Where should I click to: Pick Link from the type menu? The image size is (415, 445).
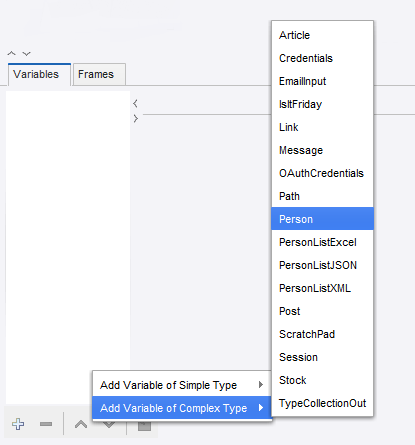(322, 127)
